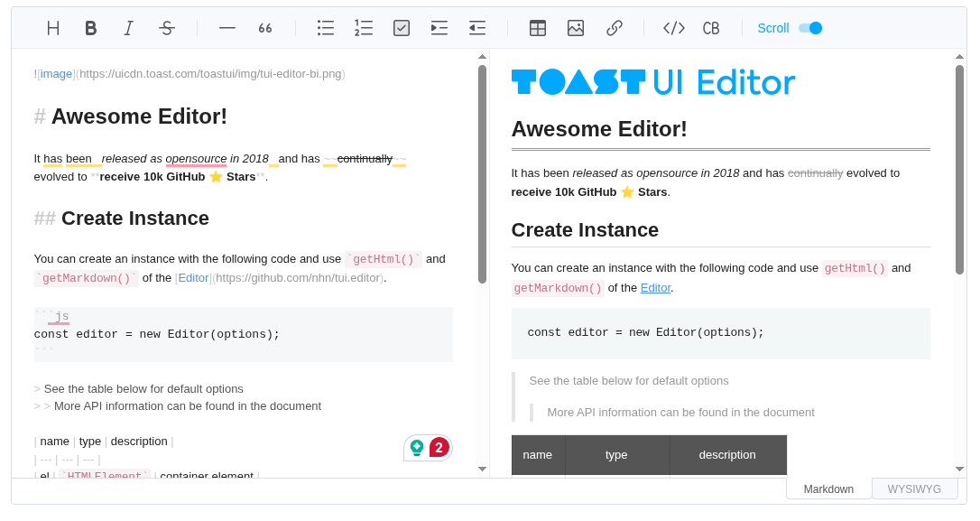Click the Editor link text in markdown pane
The width and height of the screenshot is (980, 521).
click(x=193, y=278)
